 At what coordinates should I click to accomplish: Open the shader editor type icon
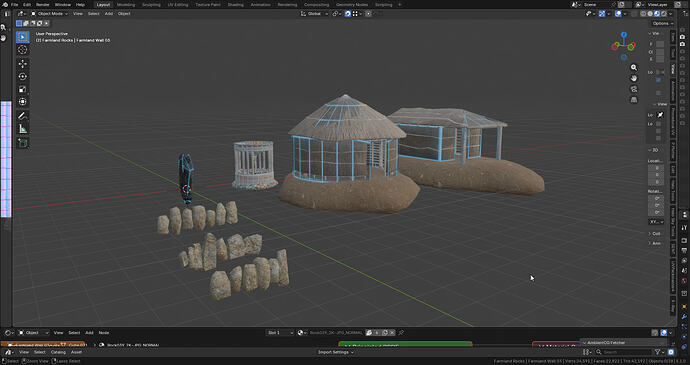tap(8, 332)
